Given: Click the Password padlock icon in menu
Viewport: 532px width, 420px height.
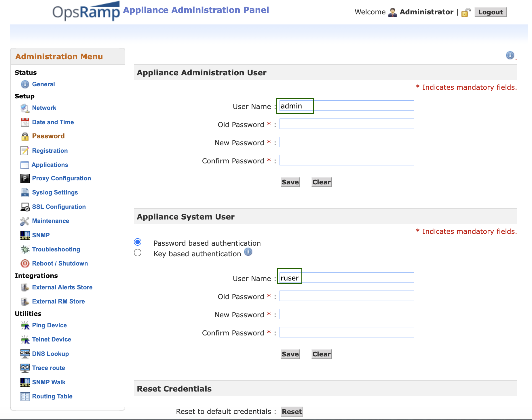Looking at the screenshot, I should tap(25, 136).
